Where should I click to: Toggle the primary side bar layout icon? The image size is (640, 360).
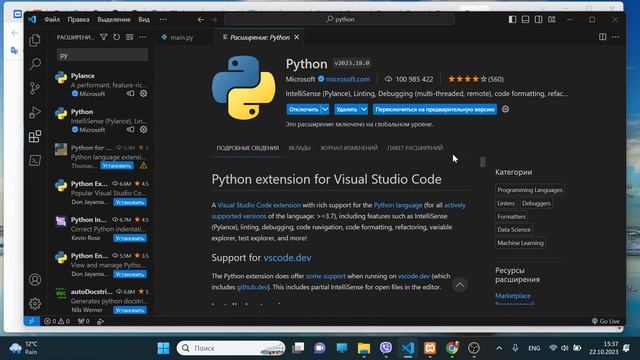pyautogui.click(x=512, y=19)
